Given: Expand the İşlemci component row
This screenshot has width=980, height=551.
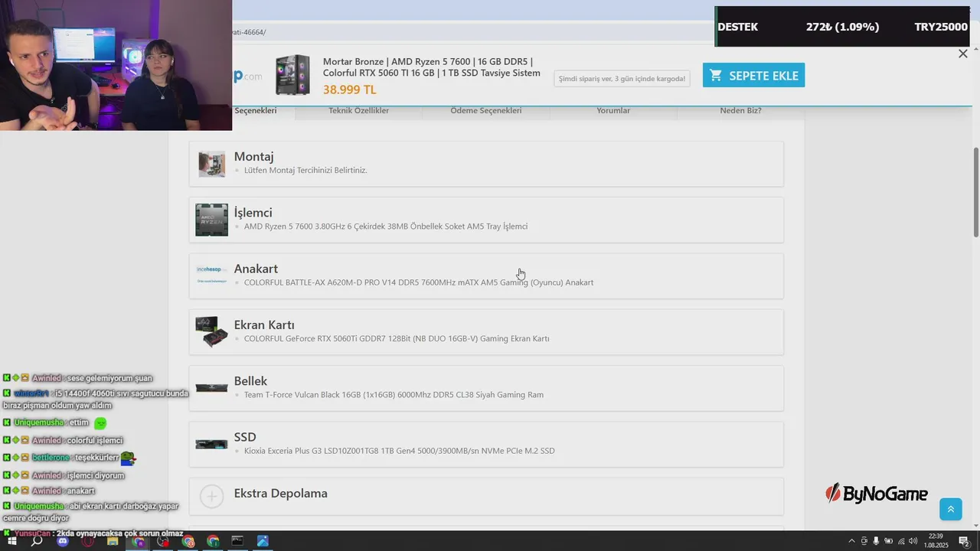Looking at the screenshot, I should (486, 220).
